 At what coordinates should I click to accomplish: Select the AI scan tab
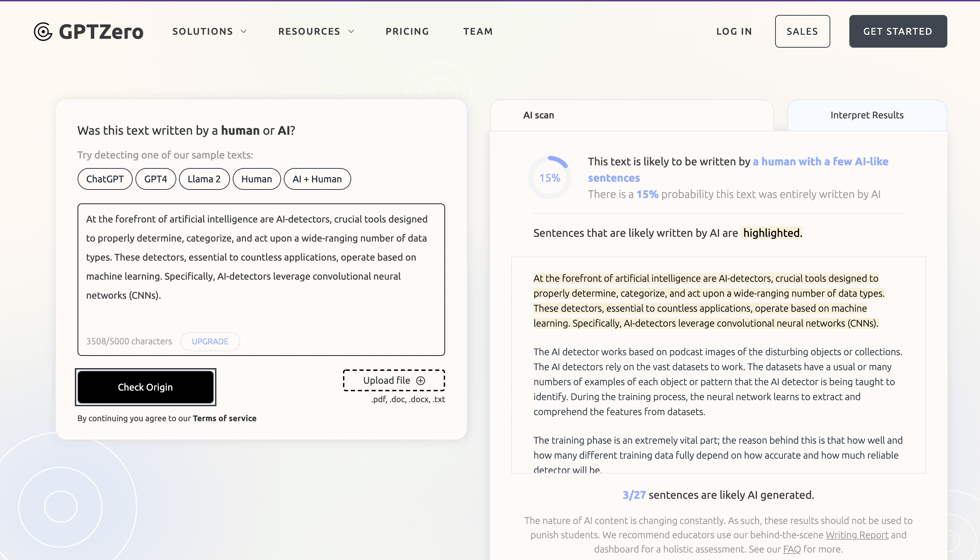[x=538, y=115]
